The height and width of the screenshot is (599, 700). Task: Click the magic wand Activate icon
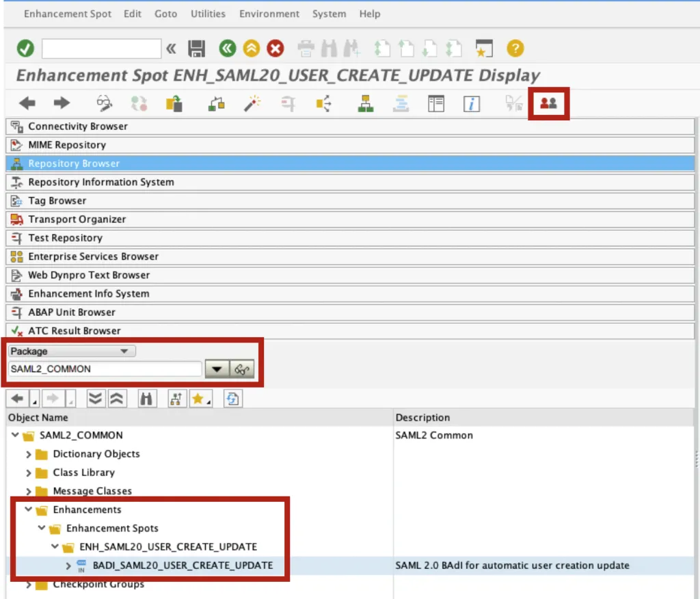click(x=252, y=104)
